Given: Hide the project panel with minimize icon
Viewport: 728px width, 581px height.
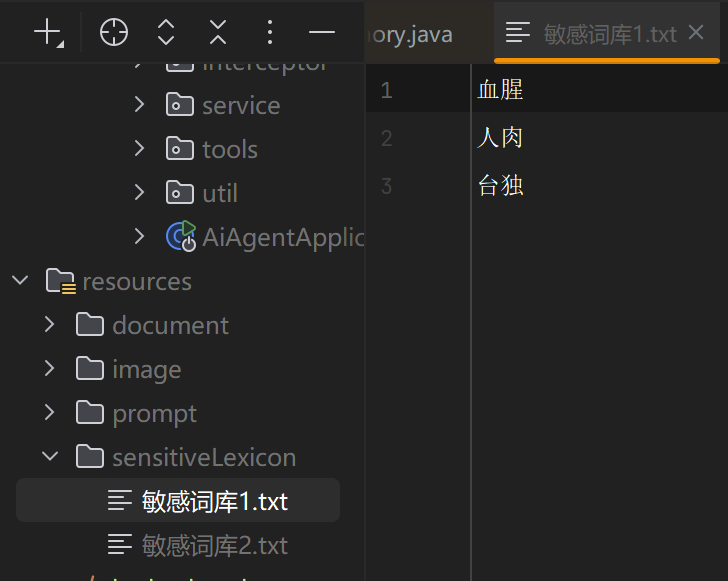Looking at the screenshot, I should click(x=321, y=33).
